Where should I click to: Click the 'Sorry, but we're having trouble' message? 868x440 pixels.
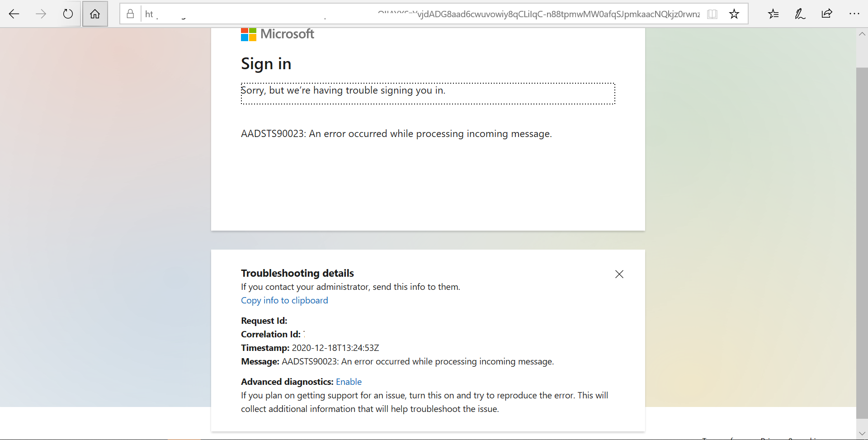coord(343,90)
